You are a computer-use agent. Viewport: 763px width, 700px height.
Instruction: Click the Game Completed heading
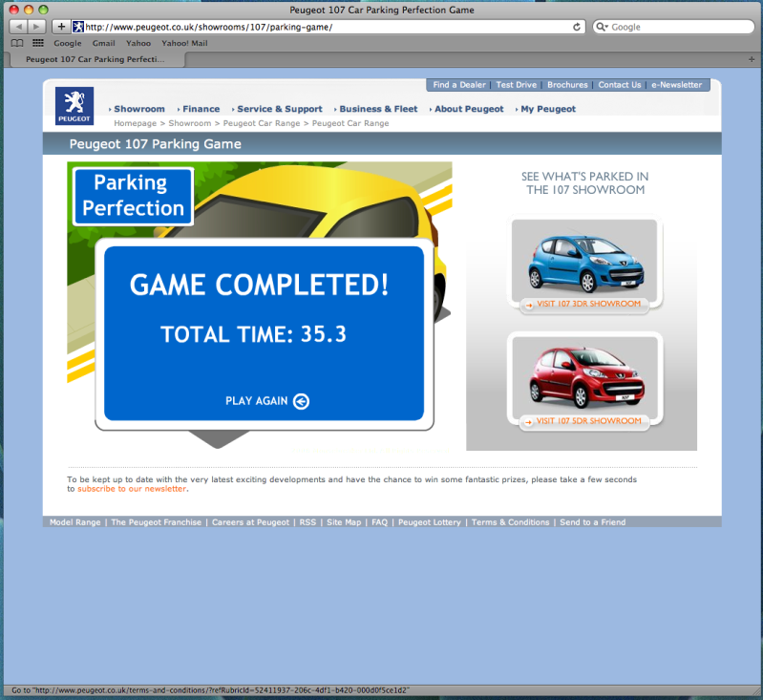click(260, 285)
